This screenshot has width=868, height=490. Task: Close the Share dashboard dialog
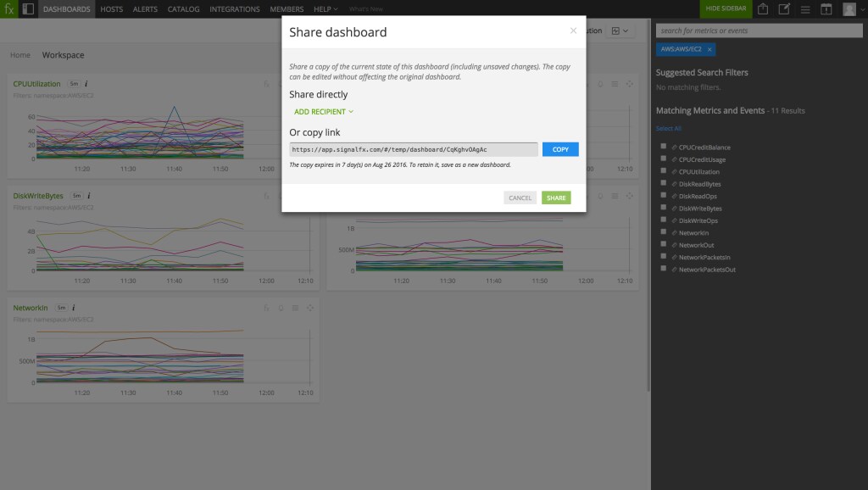point(573,31)
